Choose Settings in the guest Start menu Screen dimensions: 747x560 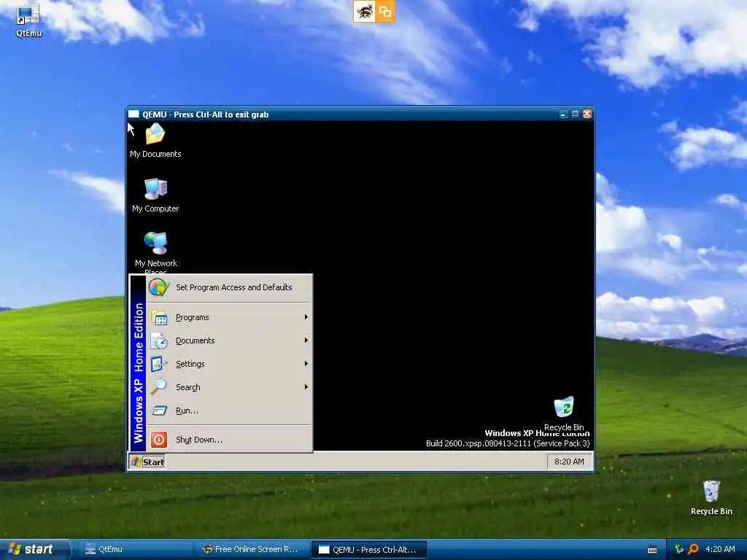[x=230, y=364]
